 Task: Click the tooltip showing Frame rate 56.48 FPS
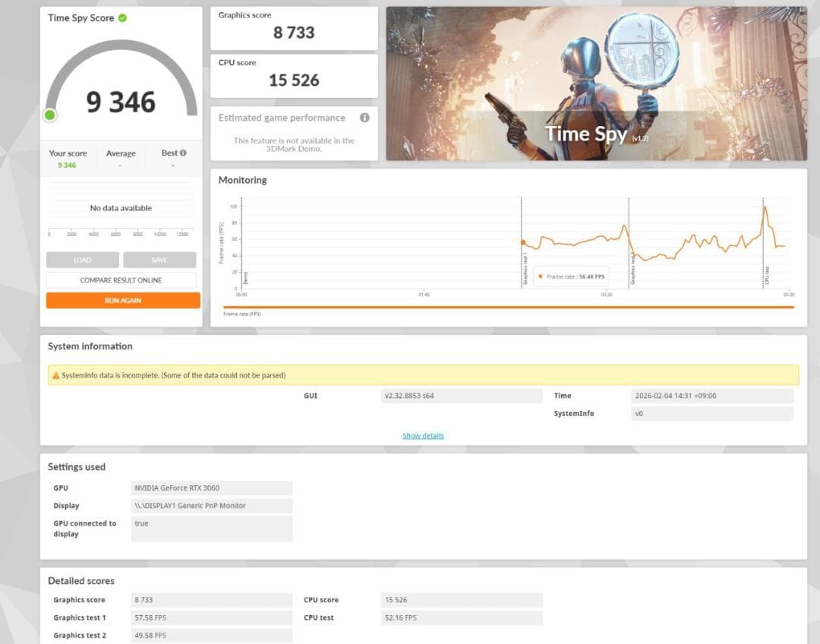(570, 276)
